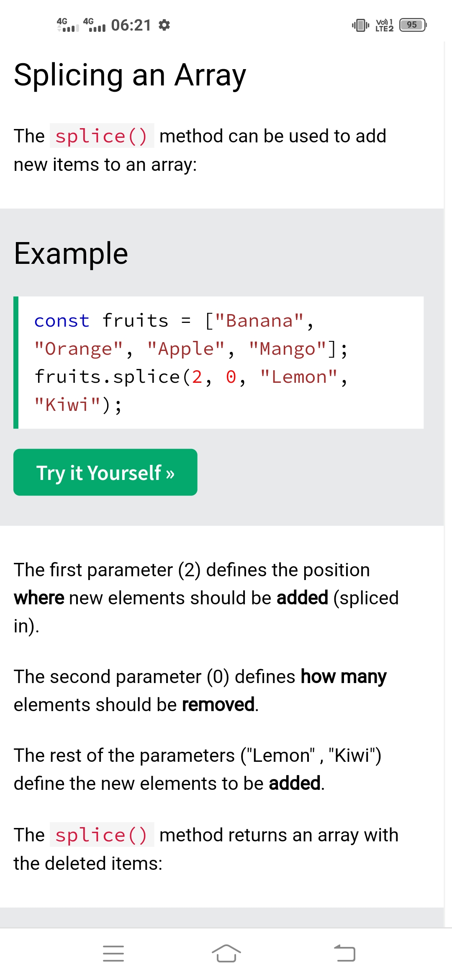This screenshot has width=452, height=980.
Task: Tap the first 4G signal indicator
Action: pyautogui.click(x=68, y=25)
